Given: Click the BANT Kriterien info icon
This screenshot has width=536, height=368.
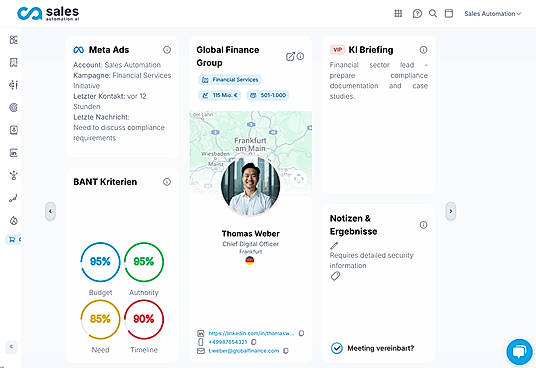Looking at the screenshot, I should (x=167, y=182).
